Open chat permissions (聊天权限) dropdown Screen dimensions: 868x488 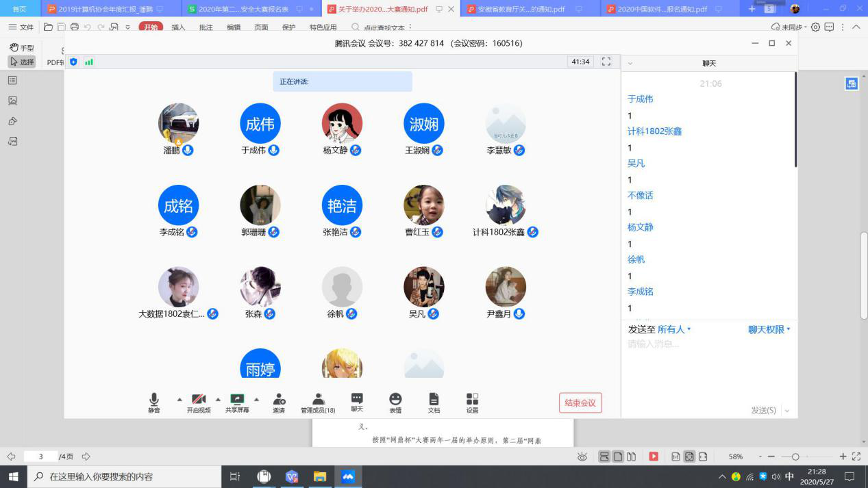click(769, 329)
